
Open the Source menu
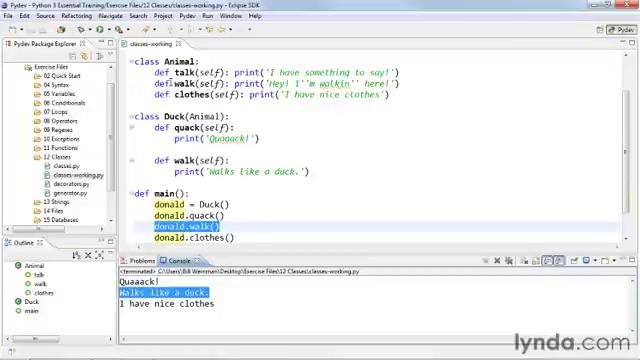(45, 16)
